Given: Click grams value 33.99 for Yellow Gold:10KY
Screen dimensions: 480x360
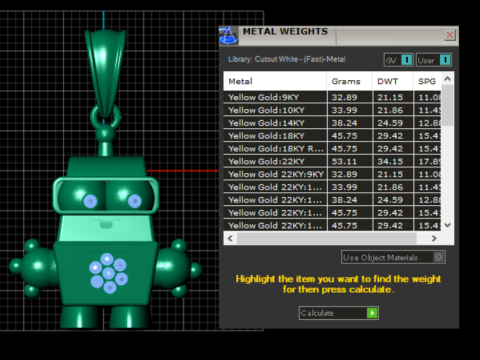Looking at the screenshot, I should [x=350, y=110].
